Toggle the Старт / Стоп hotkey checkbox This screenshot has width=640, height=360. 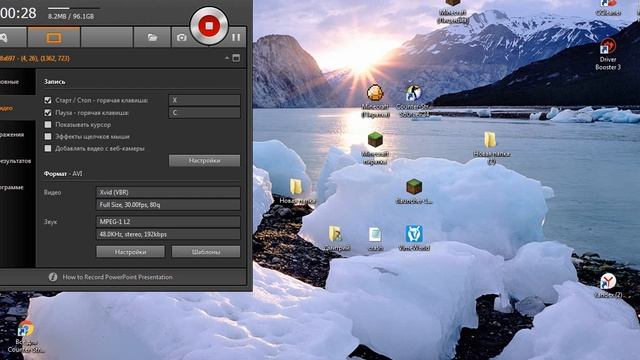[x=48, y=100]
